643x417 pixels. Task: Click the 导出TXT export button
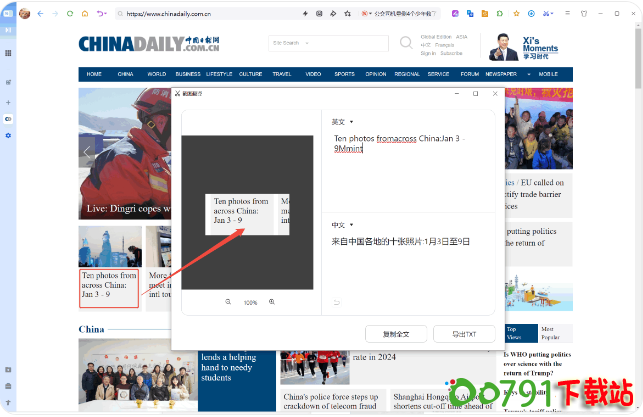464,333
